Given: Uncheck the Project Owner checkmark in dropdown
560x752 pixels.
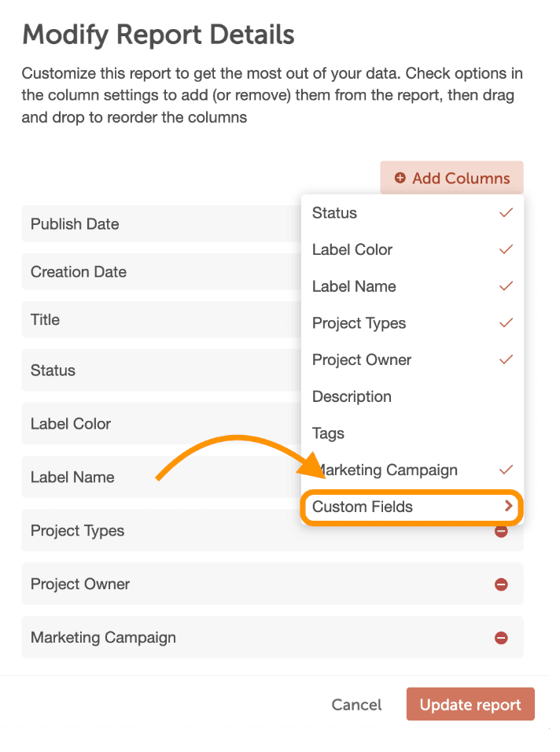Looking at the screenshot, I should point(507,359).
